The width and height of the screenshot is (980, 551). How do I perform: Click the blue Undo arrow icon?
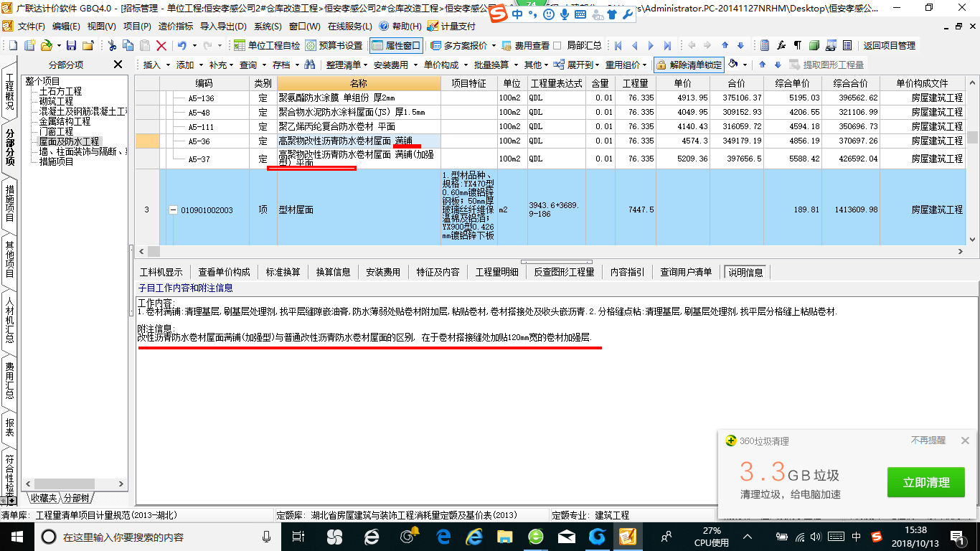click(182, 45)
